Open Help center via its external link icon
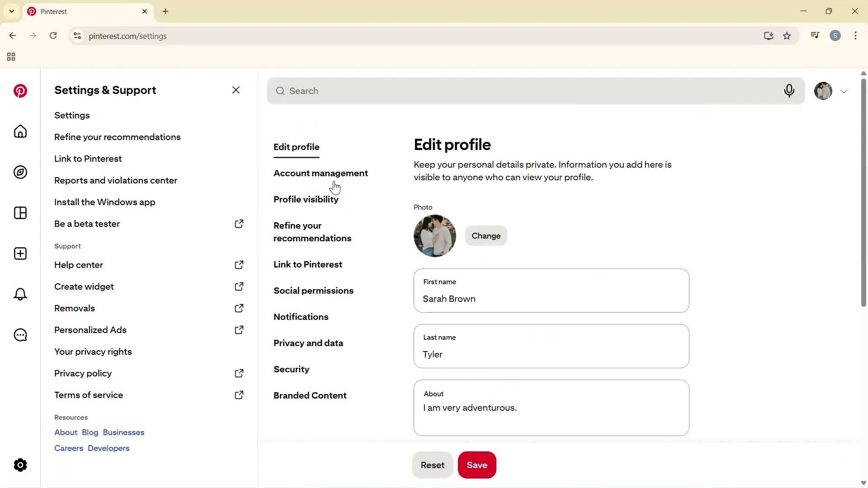Viewport: 868px width, 488px height. pyautogui.click(x=239, y=265)
